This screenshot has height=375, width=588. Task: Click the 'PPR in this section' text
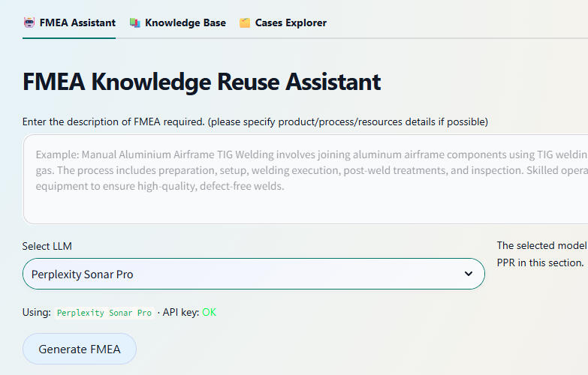[x=540, y=262]
